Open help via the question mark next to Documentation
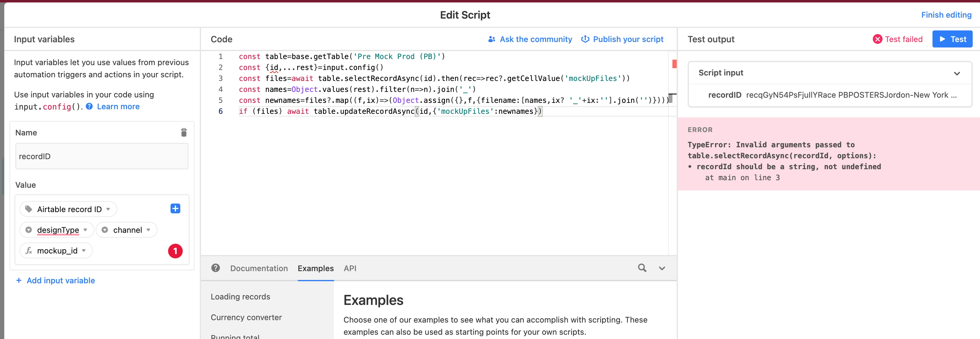 (216, 268)
